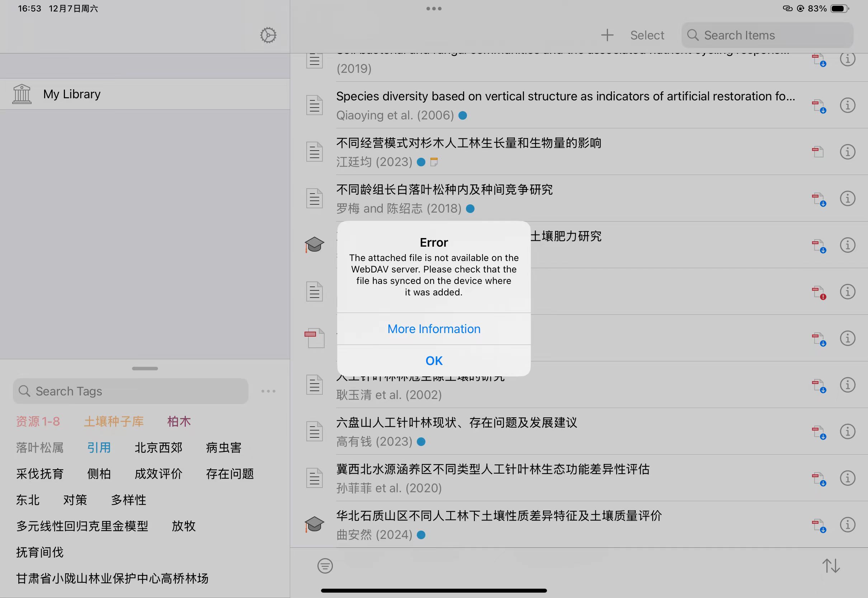Tap Select in the top toolbar

point(647,35)
